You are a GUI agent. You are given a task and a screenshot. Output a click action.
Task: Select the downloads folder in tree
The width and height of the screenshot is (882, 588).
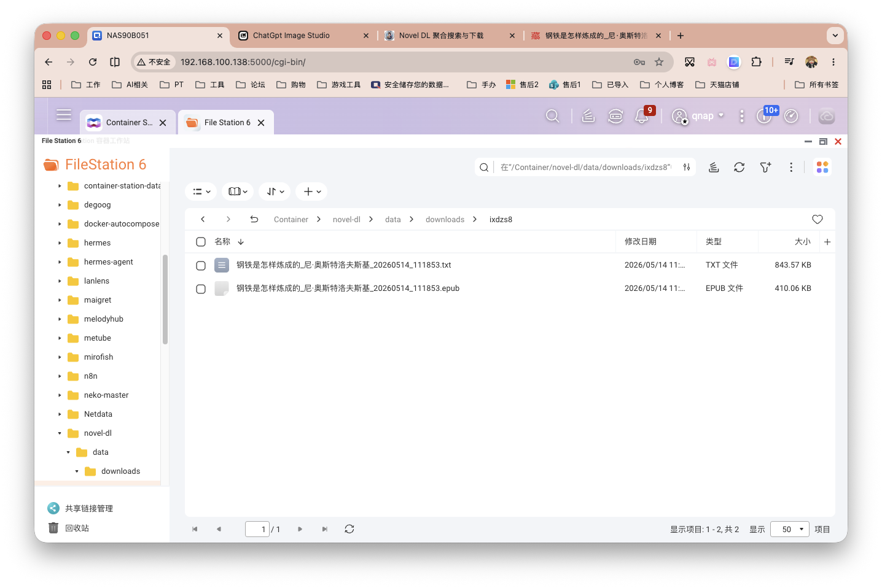point(120,471)
